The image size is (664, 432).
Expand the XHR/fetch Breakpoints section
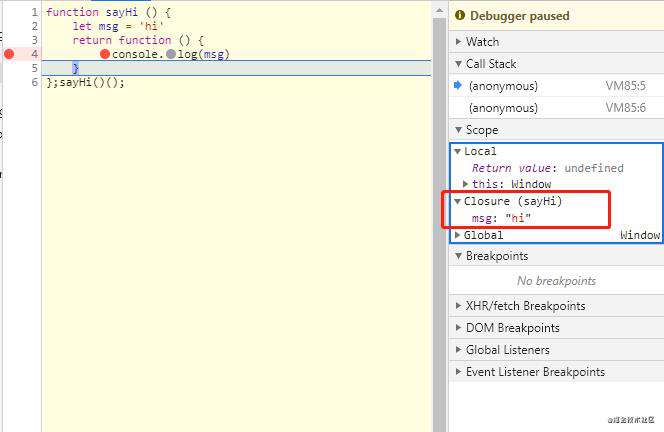[x=556, y=306]
